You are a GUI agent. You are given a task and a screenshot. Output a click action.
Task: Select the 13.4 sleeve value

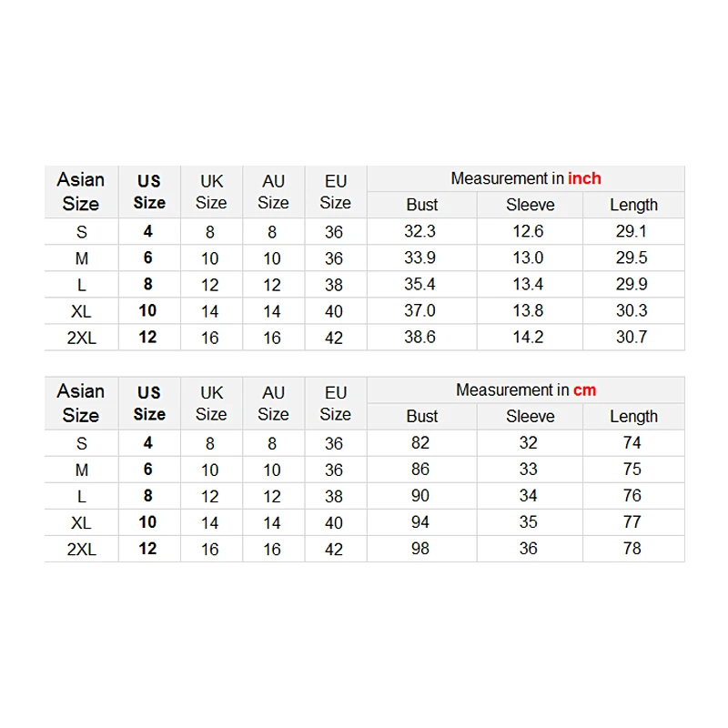528,285
